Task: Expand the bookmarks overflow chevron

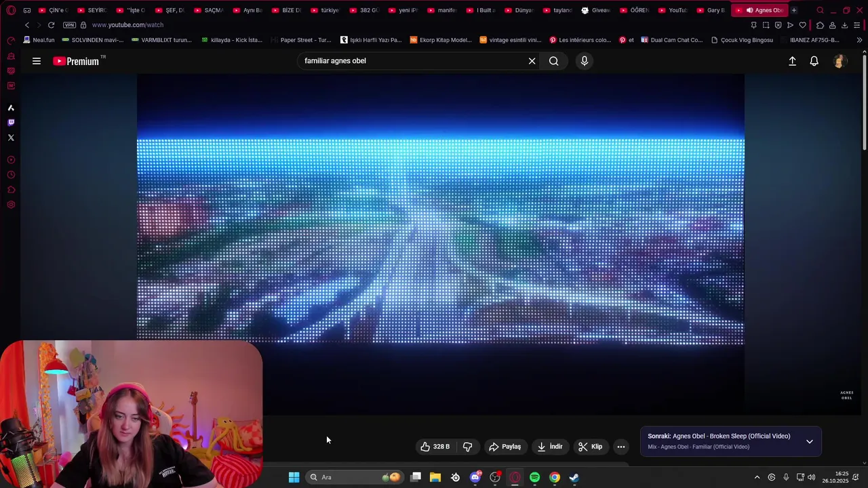Action: tap(859, 40)
